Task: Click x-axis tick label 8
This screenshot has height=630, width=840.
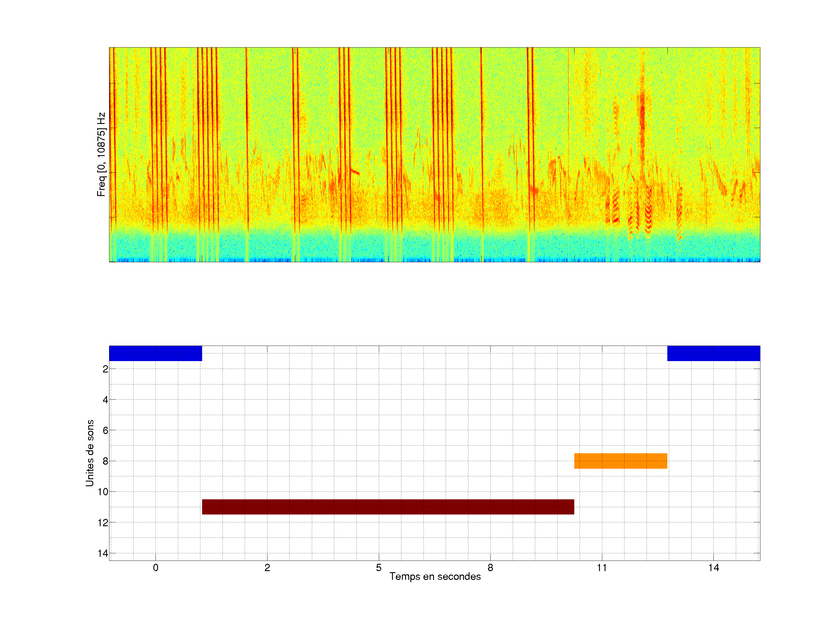Action: tap(490, 568)
